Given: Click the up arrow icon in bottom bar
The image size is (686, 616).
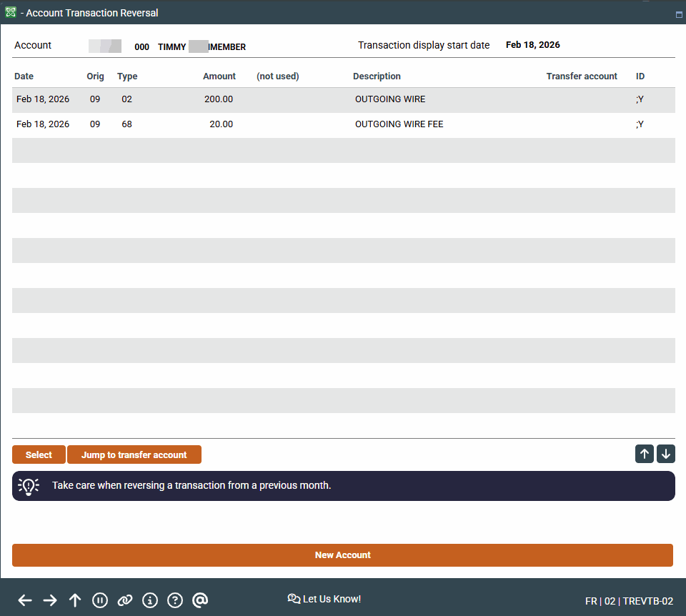Looking at the screenshot, I should 75,600.
